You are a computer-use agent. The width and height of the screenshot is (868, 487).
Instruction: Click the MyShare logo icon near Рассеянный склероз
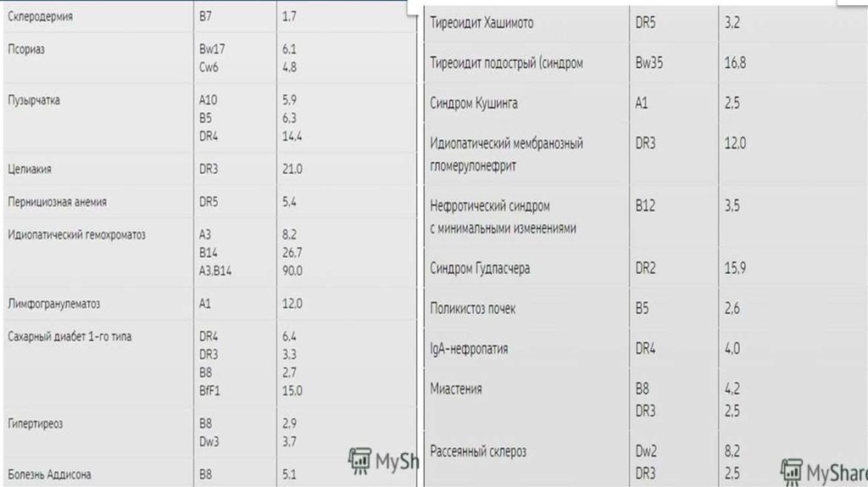point(792,471)
